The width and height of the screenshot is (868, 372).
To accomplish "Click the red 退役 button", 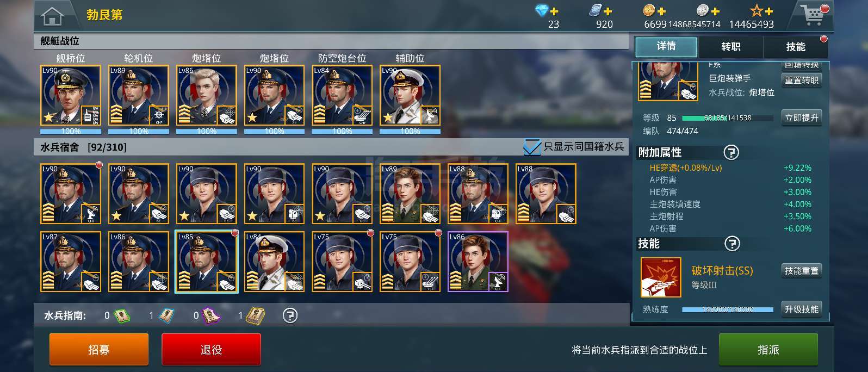I will tap(211, 350).
